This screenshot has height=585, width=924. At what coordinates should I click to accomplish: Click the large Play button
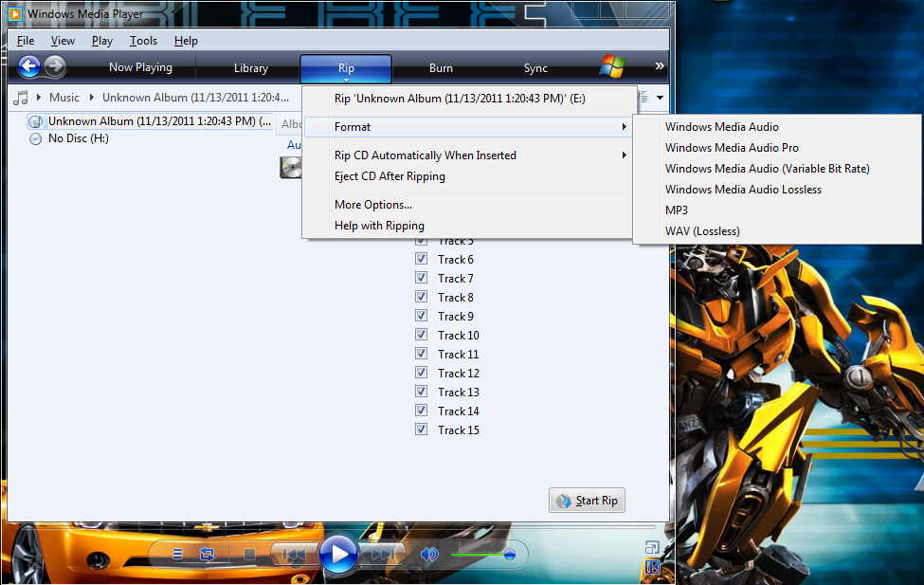338,555
